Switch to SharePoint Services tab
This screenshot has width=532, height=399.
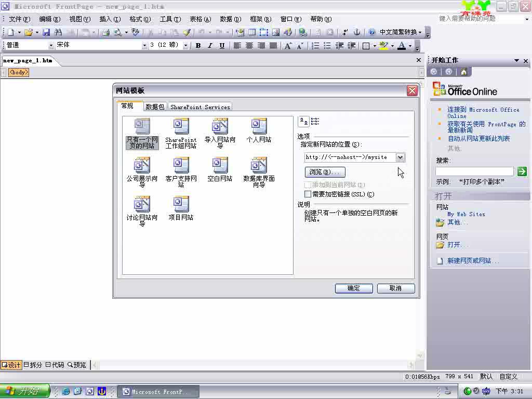point(200,107)
